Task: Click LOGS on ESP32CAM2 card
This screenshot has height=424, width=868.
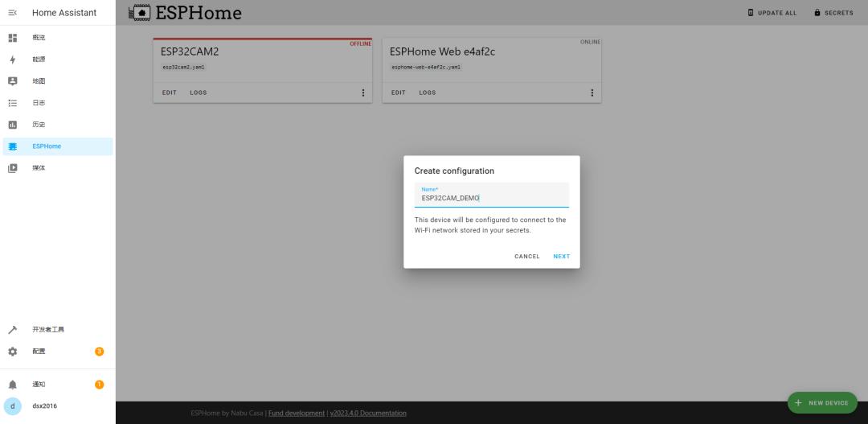Action: pos(199,93)
